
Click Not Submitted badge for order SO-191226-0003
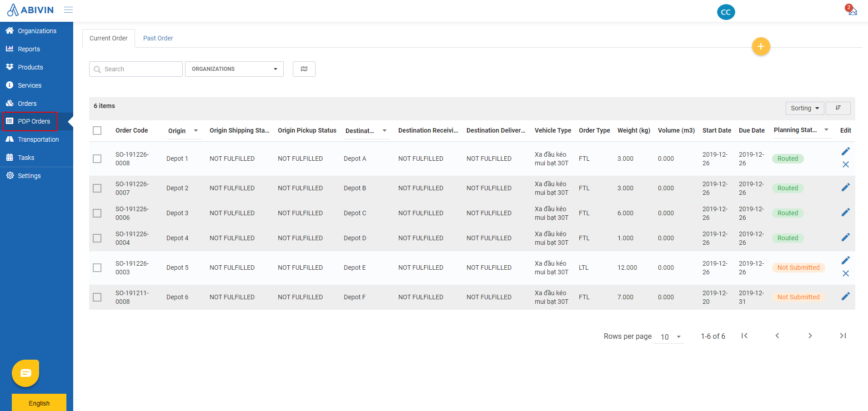pos(798,267)
